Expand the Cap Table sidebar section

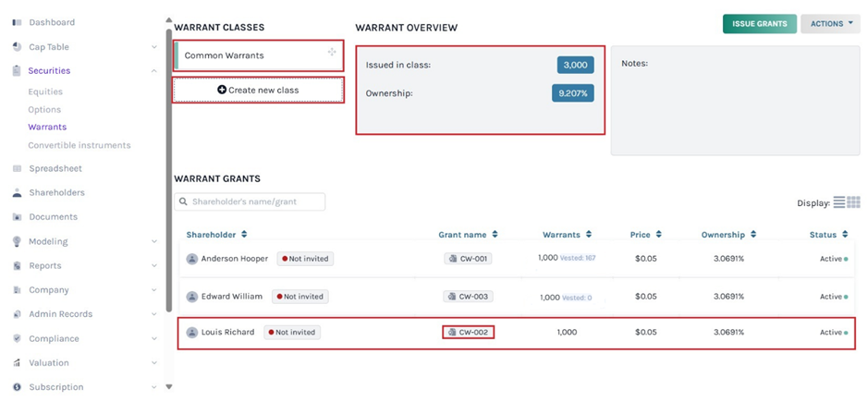(153, 47)
